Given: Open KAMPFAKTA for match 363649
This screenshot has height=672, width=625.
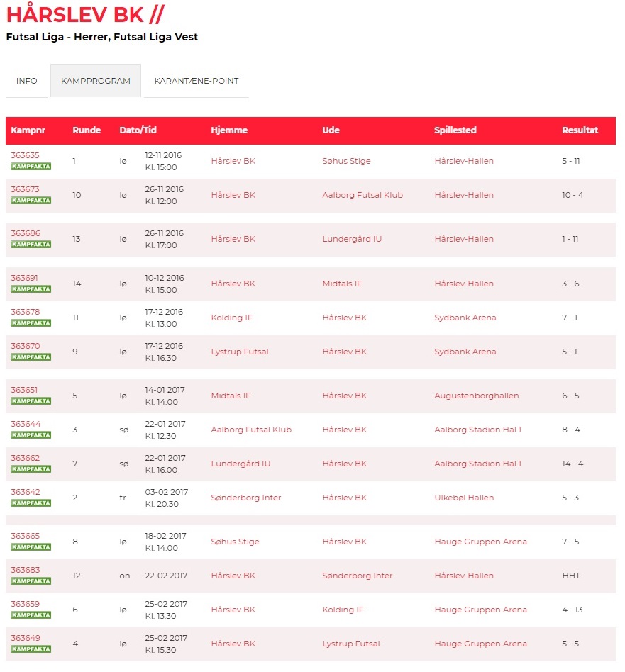Looking at the screenshot, I should (31, 649).
